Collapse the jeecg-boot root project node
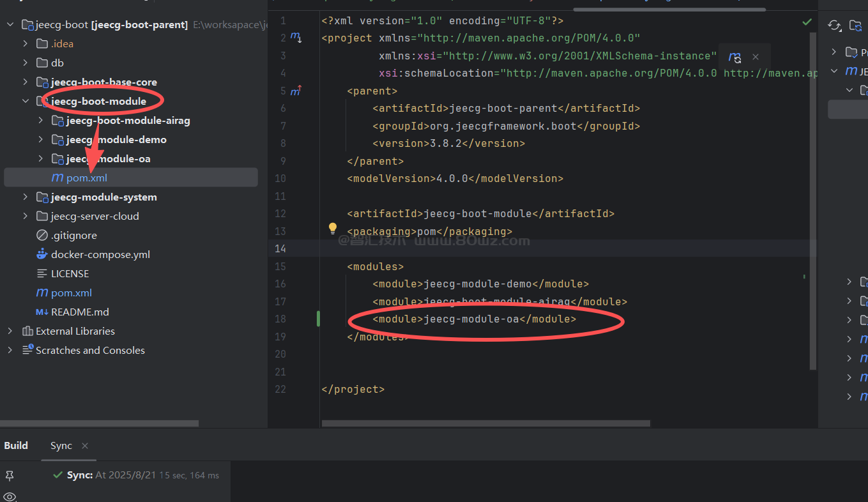Screen dimensions: 868x502 coord(10,24)
